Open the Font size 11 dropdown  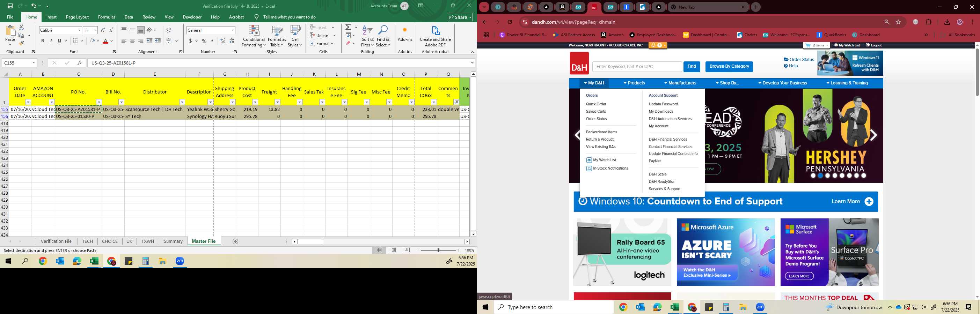pos(95,30)
